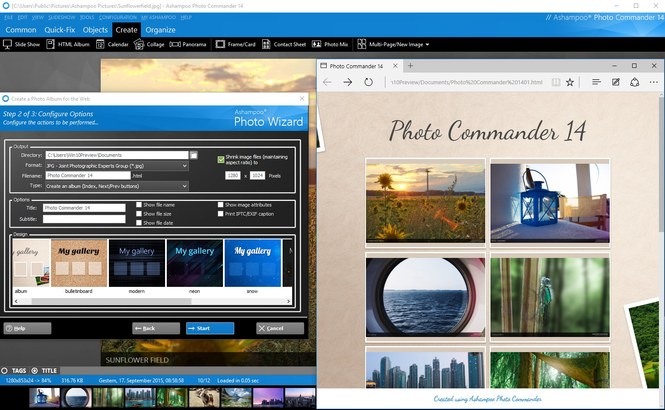The image size is (665, 410).
Task: Select the album design
Action: (31, 267)
